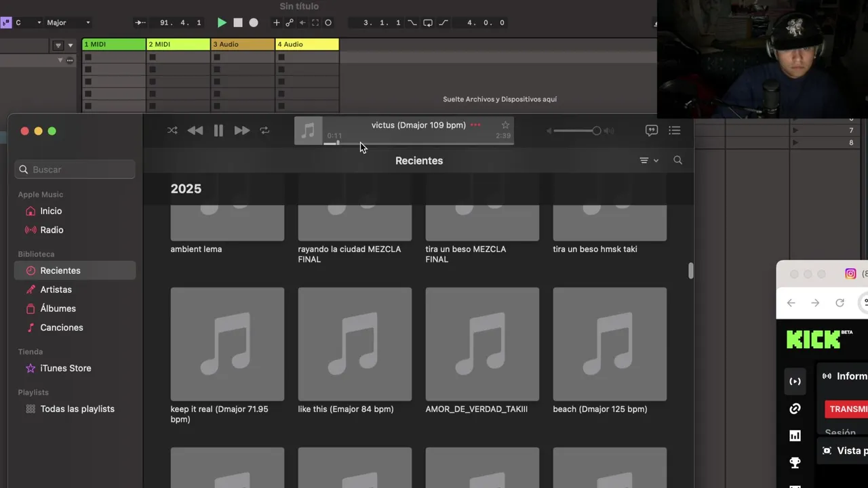Click the Buscar search field
This screenshot has width=868, height=488.
coord(75,169)
